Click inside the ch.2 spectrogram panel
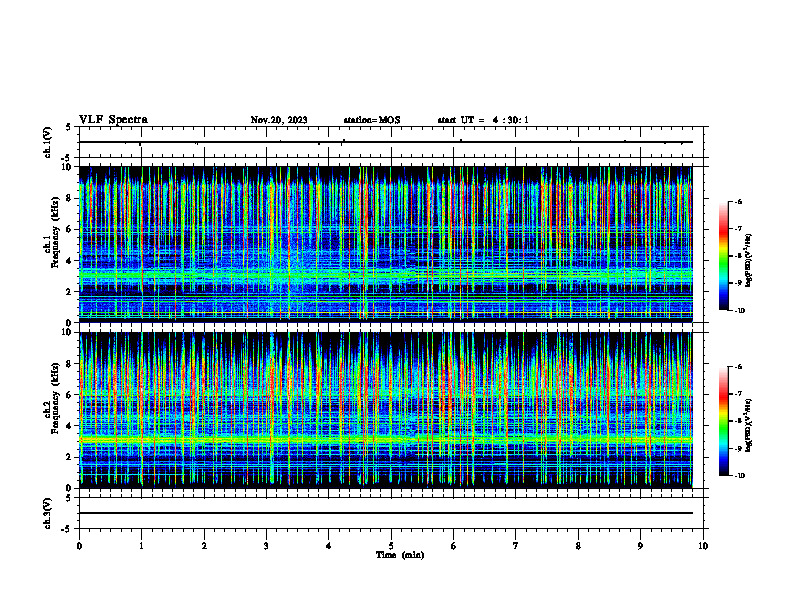Image resolution: width=792 pixels, height=612 pixels. click(386, 410)
